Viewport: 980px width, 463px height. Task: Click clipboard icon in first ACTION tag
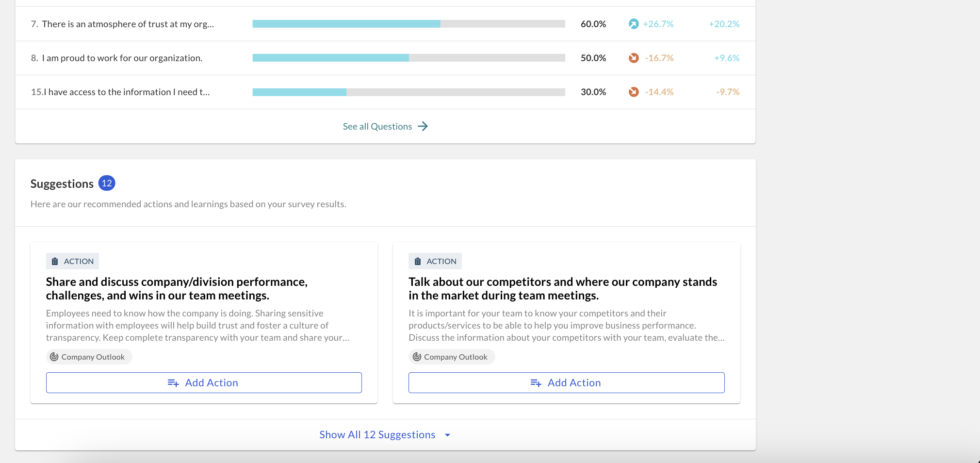tap(55, 261)
